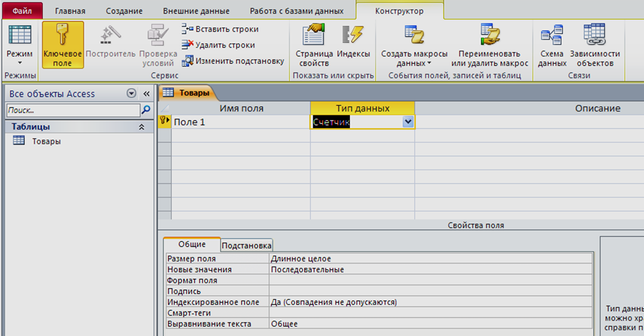Switch to the Подстановка properties tab

246,246
